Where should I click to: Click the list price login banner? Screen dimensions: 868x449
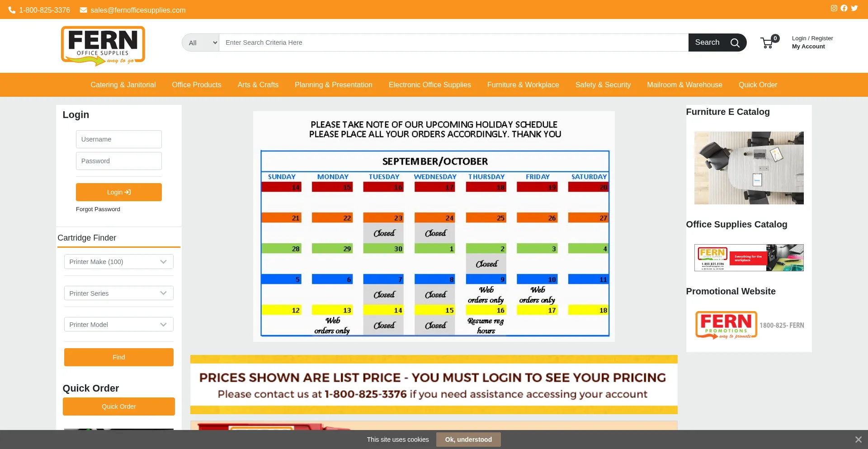click(434, 385)
